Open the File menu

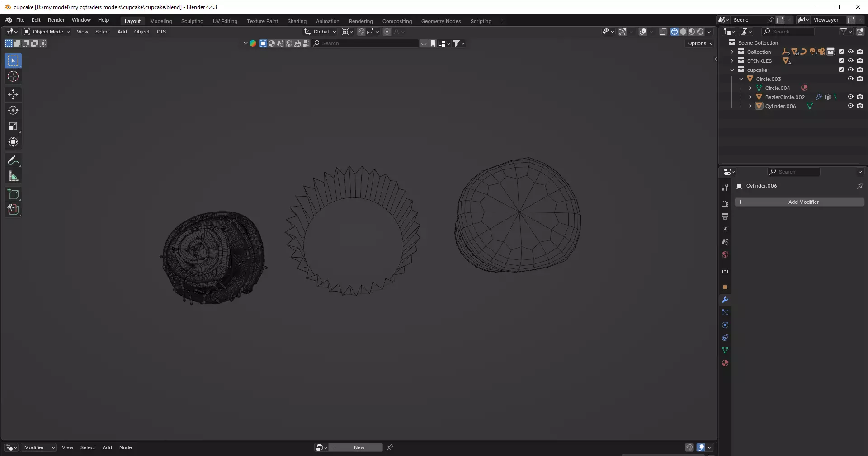tap(20, 20)
